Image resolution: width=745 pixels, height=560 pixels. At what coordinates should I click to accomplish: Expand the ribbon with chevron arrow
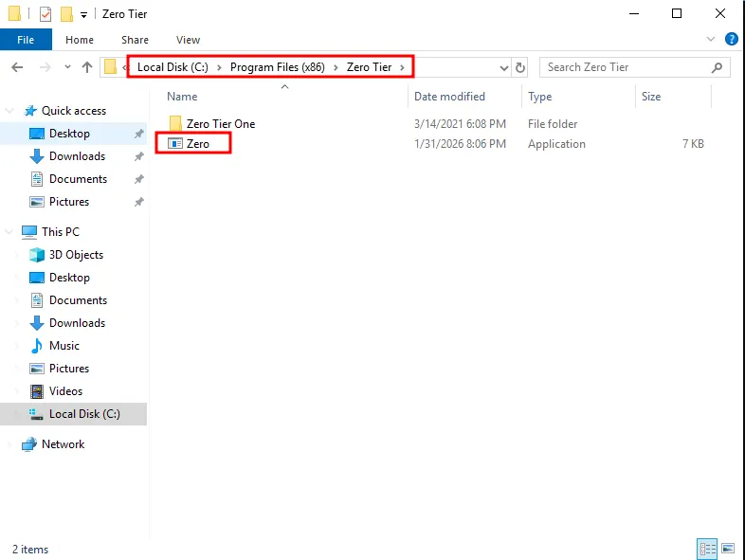coord(712,40)
